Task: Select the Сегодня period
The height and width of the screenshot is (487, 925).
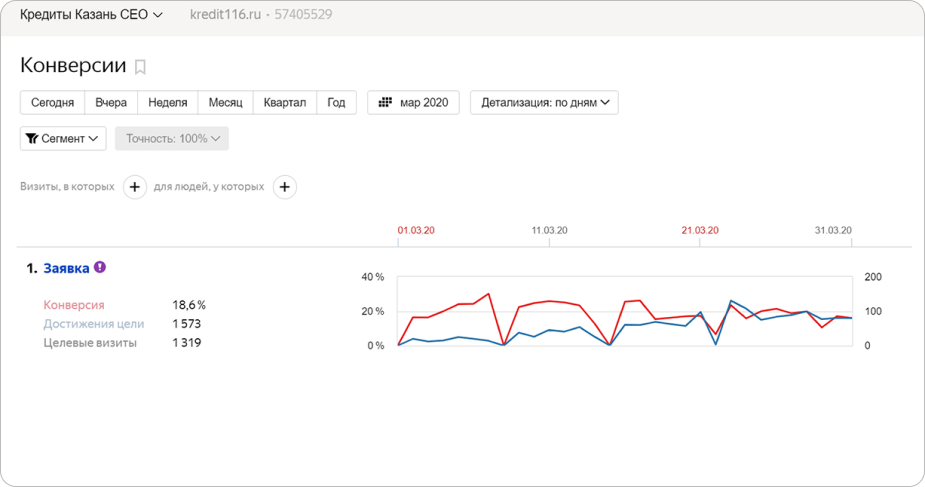Action: point(52,103)
